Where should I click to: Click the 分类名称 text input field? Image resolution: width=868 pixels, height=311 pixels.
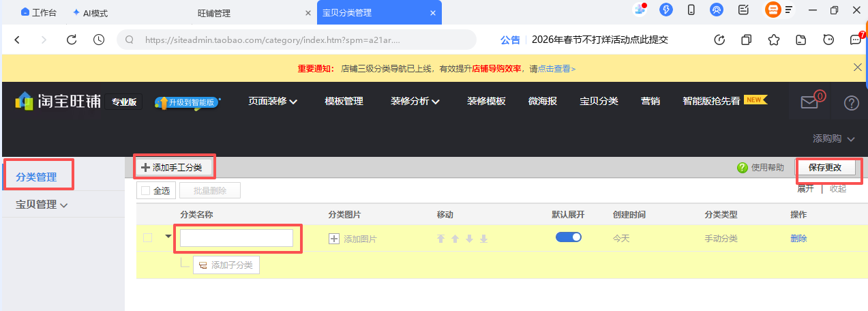pyautogui.click(x=237, y=238)
